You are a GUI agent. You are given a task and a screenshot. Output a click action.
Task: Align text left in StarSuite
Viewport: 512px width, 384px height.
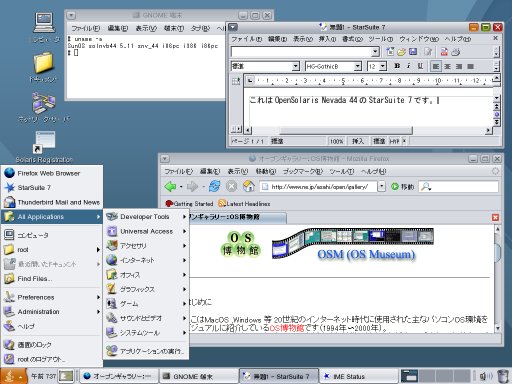[x=436, y=66]
